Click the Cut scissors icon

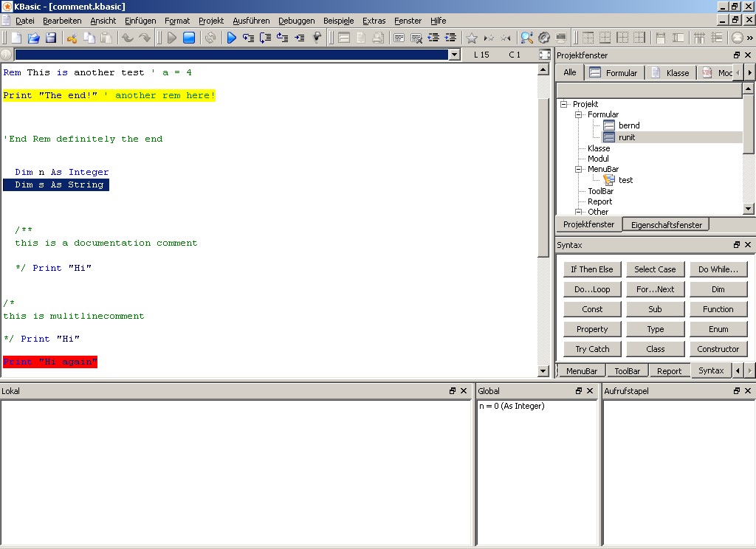click(72, 38)
